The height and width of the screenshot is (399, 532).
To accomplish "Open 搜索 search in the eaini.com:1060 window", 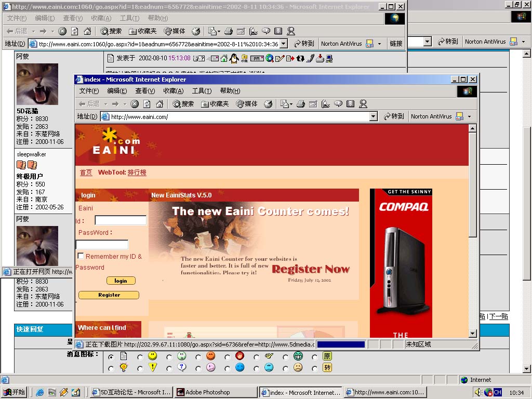I will 111,32.
